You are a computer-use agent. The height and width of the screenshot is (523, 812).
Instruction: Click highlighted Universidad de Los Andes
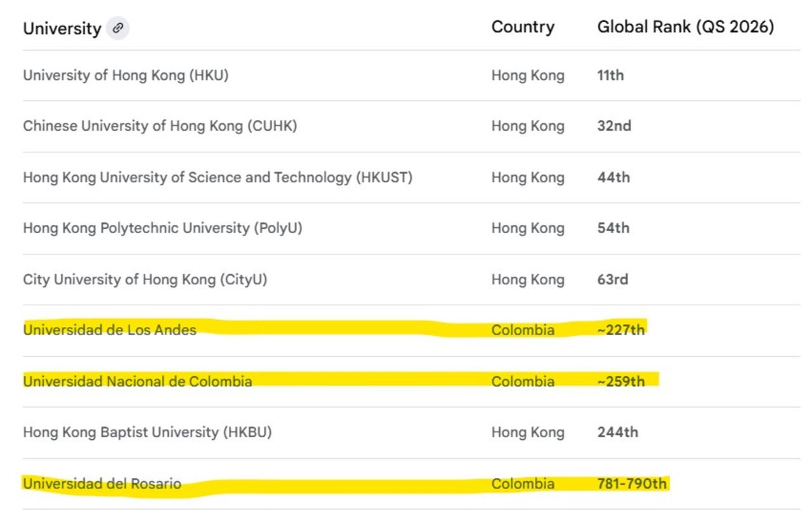110,330
